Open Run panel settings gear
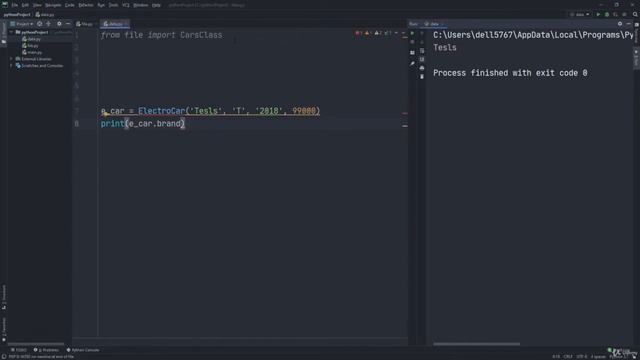Viewport: 640px width, 360px height. 620,24
